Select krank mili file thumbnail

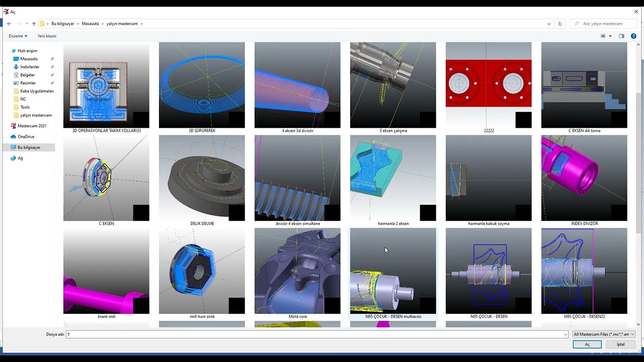[x=106, y=271]
